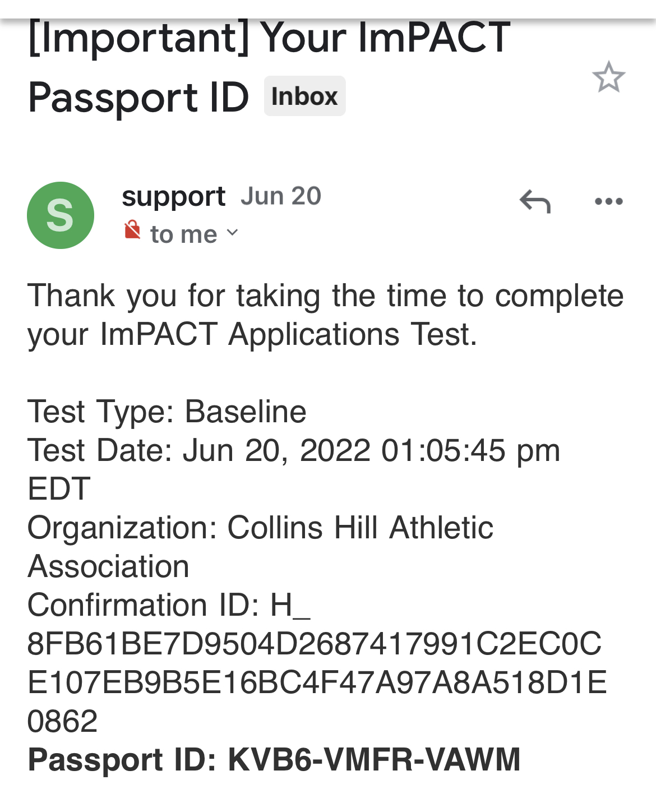This screenshot has height=812, width=656.
Task: Select the Inbox label chip
Action: (304, 96)
